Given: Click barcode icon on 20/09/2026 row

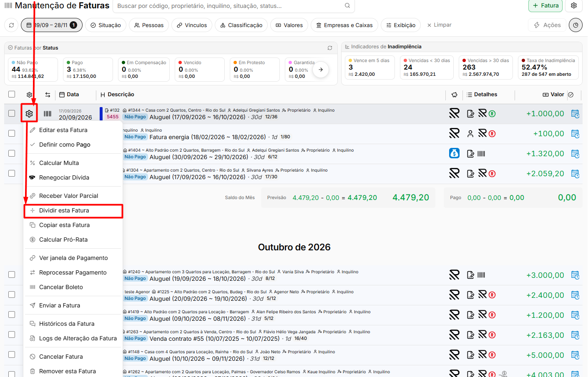Looking at the screenshot, I should (x=48, y=114).
